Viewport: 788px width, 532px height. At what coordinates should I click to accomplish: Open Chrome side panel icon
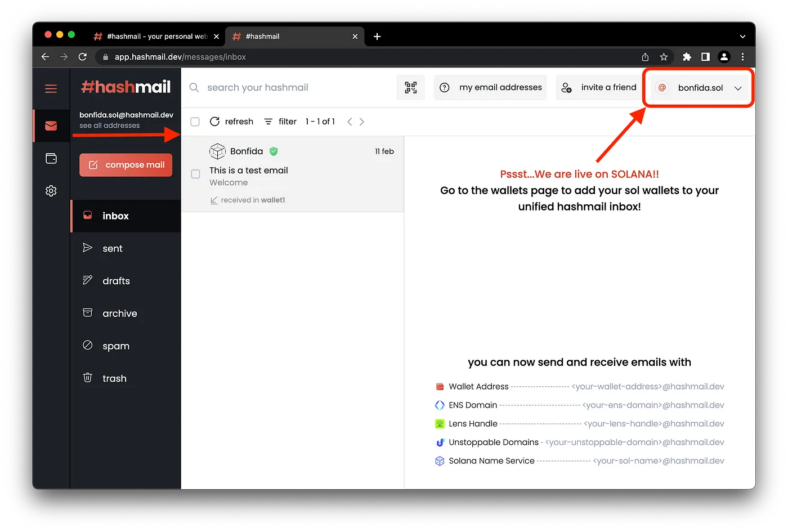pos(705,57)
